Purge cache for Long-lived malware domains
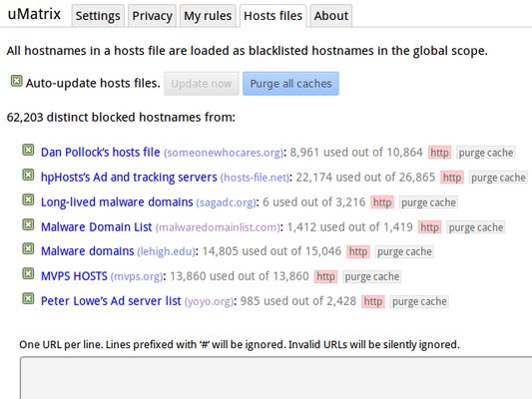Screen dimensions: 532x399 pos(428,202)
